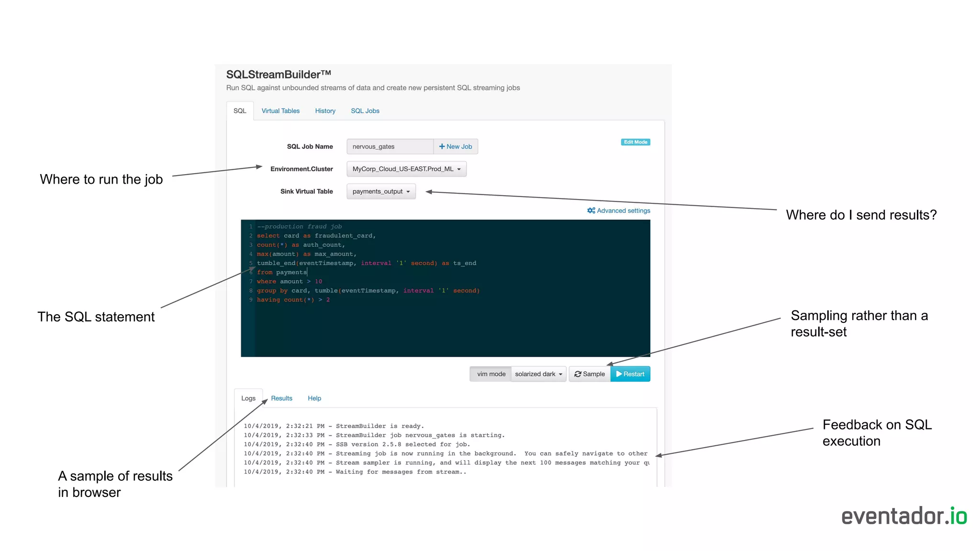The image size is (980, 551).
Task: Open the solarized dark theme dropdown
Action: [539, 374]
